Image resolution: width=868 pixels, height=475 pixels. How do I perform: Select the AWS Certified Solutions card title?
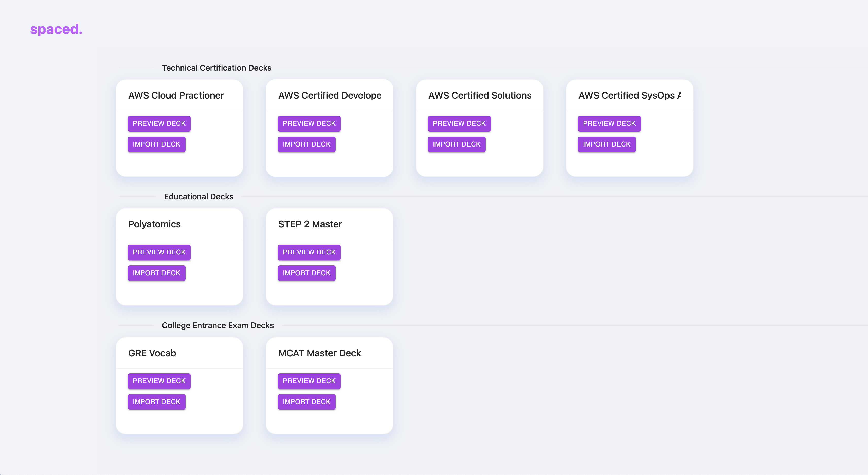(479, 95)
